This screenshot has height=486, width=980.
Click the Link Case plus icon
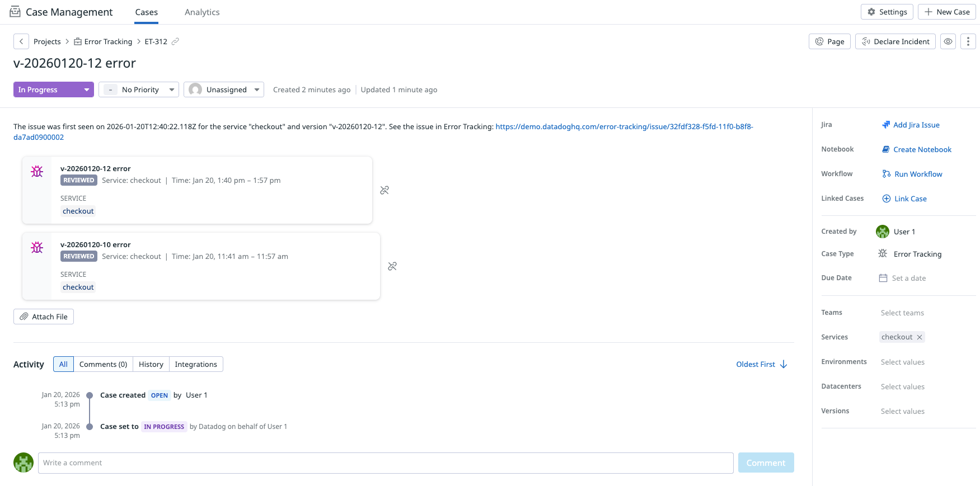click(887, 199)
